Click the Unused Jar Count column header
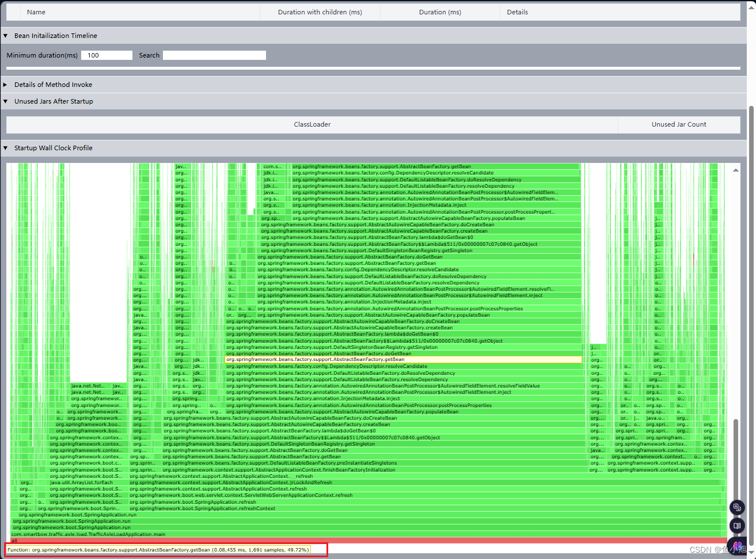 (x=679, y=124)
